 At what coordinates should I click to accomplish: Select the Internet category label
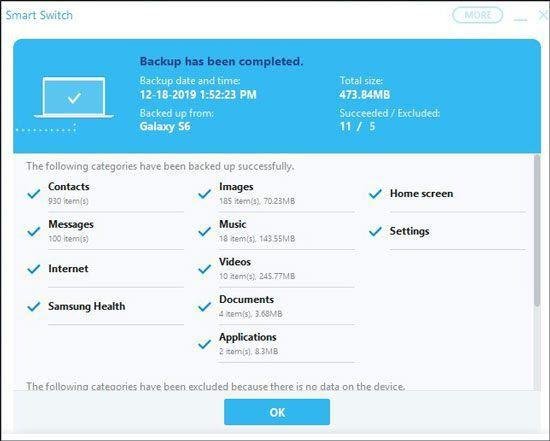tap(68, 268)
